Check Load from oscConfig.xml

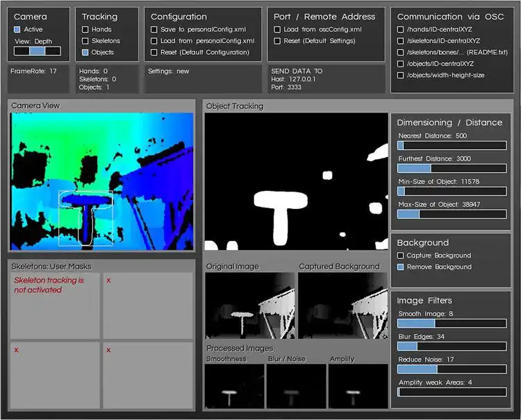pos(277,30)
